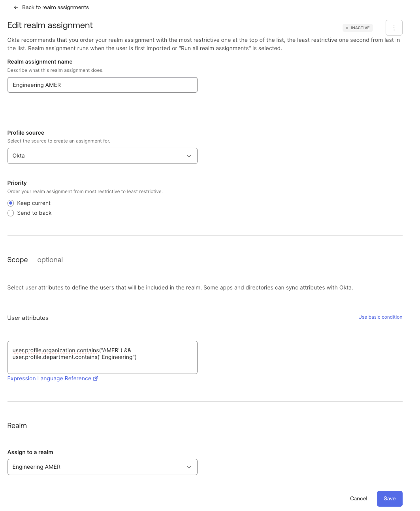The image size is (420, 511).
Task: Open the three-dot more actions menu
Action: [x=394, y=28]
